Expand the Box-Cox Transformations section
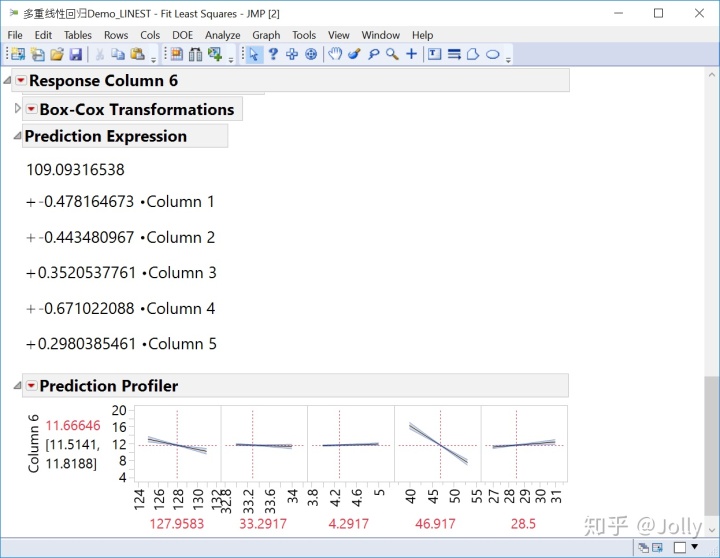 click(17, 108)
